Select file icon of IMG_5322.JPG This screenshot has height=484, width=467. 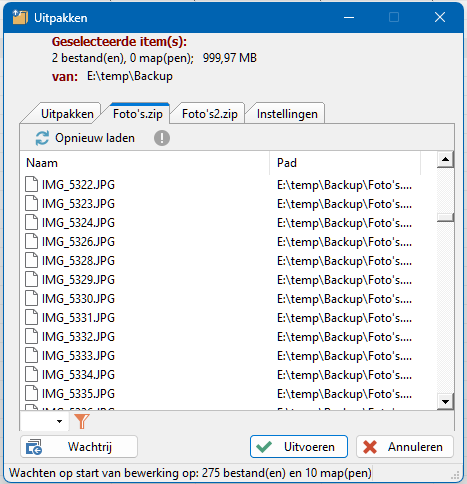[x=32, y=184]
